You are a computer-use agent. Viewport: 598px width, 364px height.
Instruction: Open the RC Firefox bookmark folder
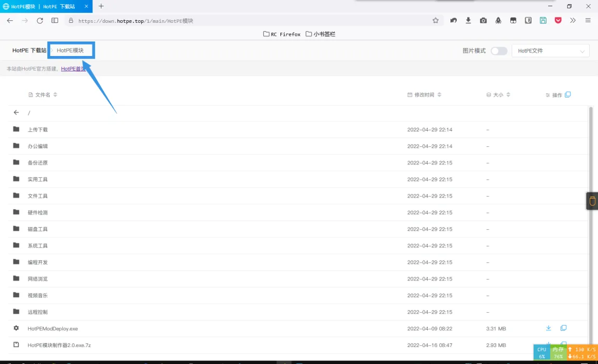coord(282,34)
